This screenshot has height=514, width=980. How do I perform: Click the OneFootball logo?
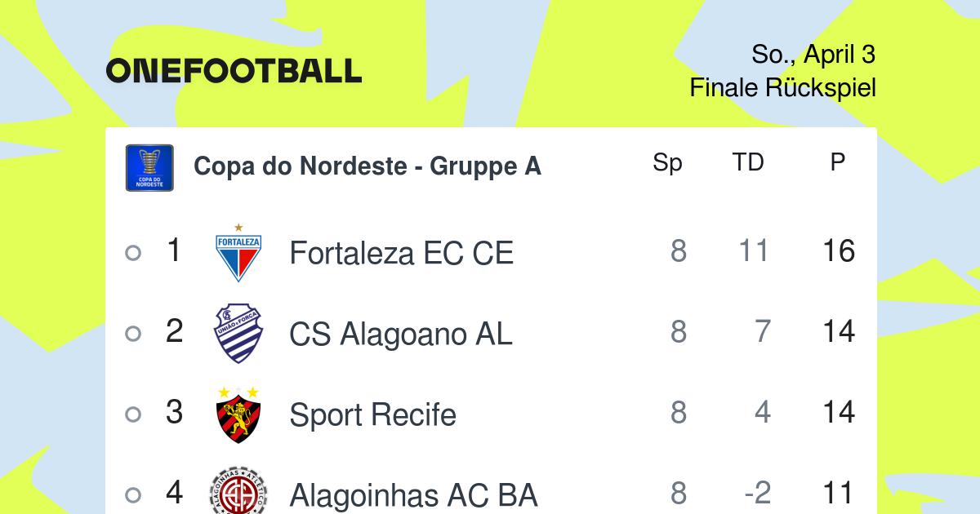pos(234,71)
